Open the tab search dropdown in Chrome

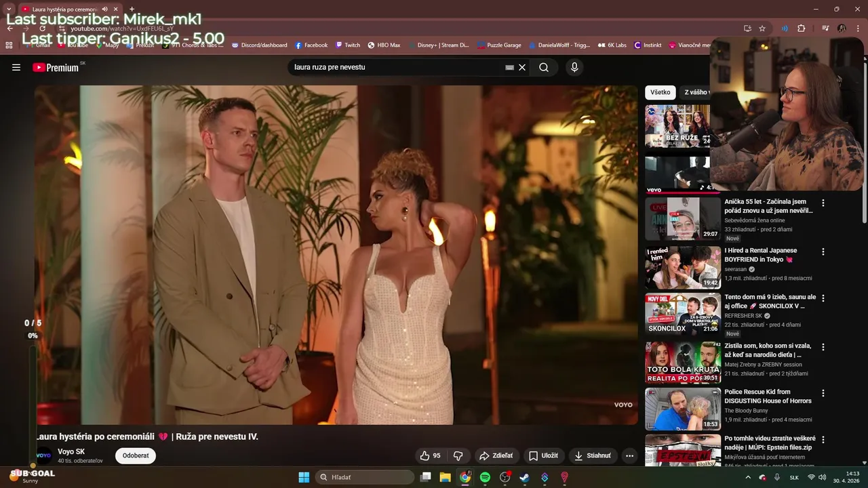coord(9,9)
